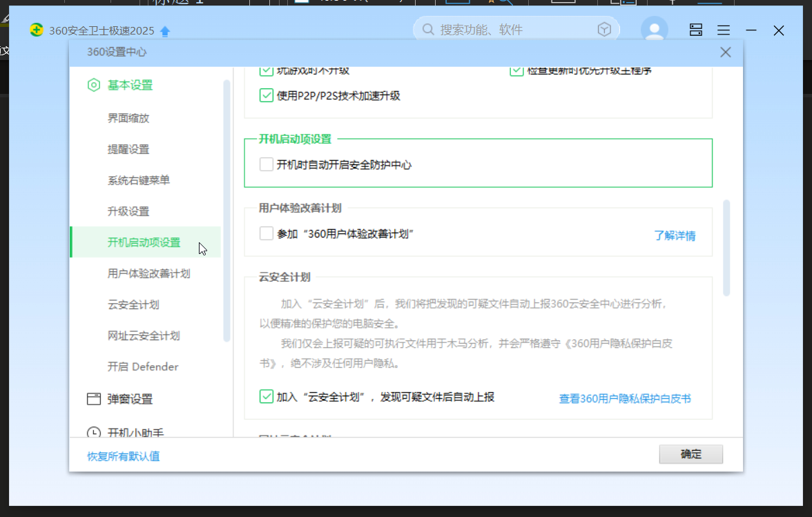Focus the 搜索功能、软件 search field
The image size is (812, 517).
[x=515, y=30]
